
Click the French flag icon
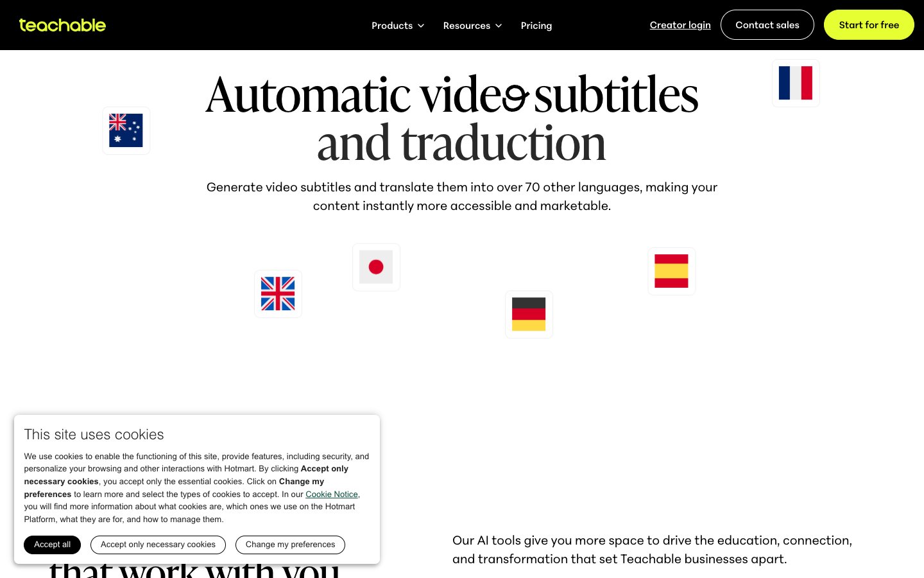pyautogui.click(x=796, y=83)
